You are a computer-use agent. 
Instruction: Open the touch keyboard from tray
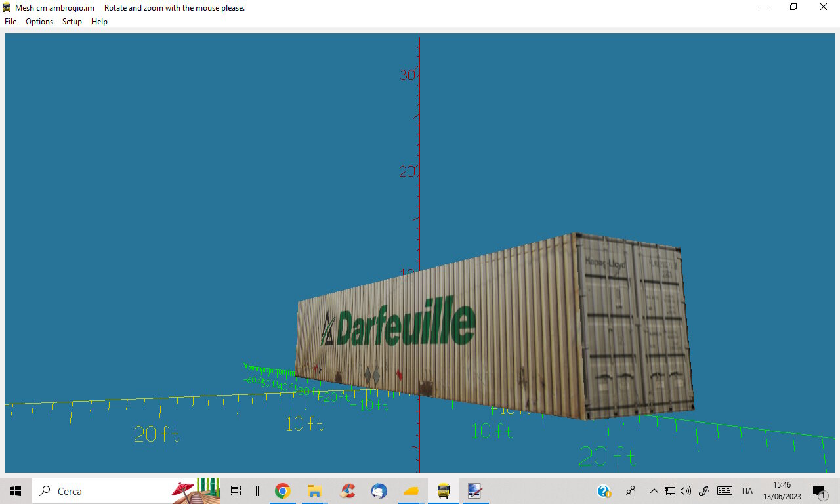click(724, 491)
